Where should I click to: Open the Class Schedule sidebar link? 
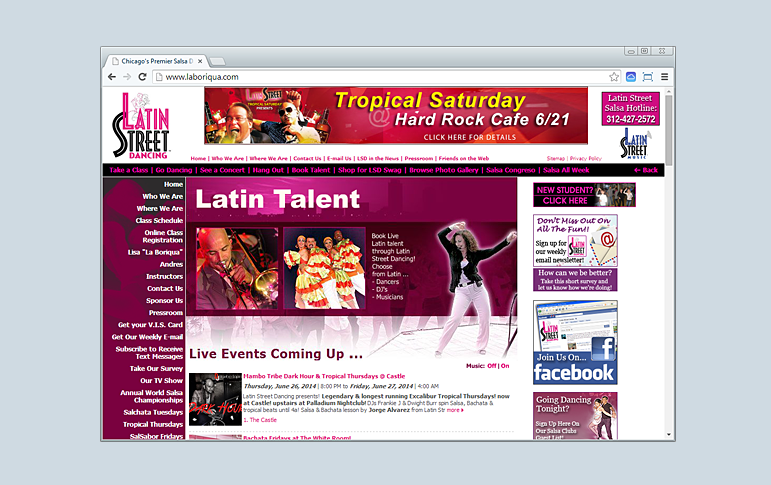pyautogui.click(x=159, y=220)
